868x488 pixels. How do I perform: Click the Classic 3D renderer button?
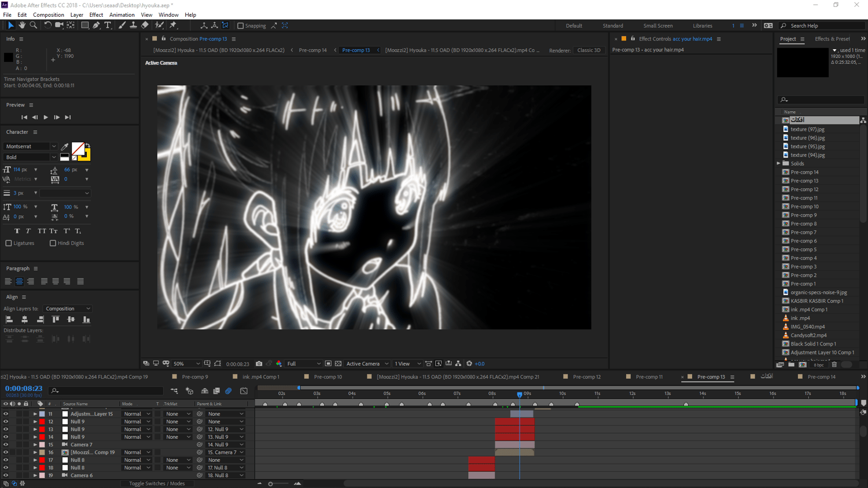coord(589,50)
